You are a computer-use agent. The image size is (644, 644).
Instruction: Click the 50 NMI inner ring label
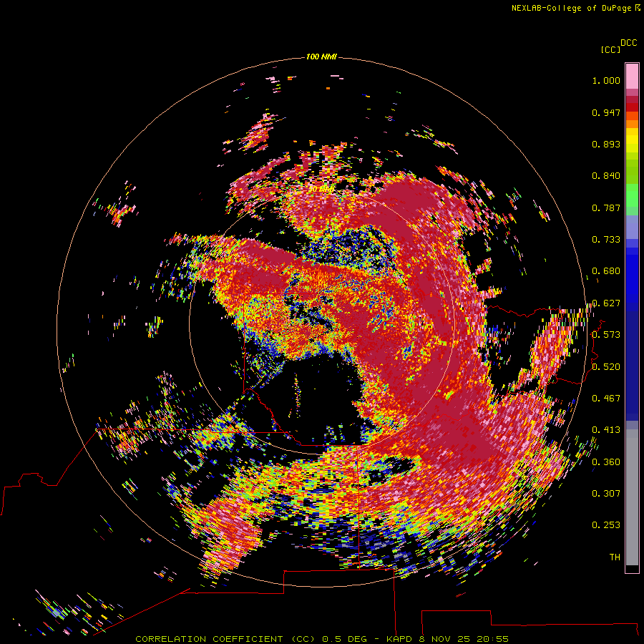(321, 190)
